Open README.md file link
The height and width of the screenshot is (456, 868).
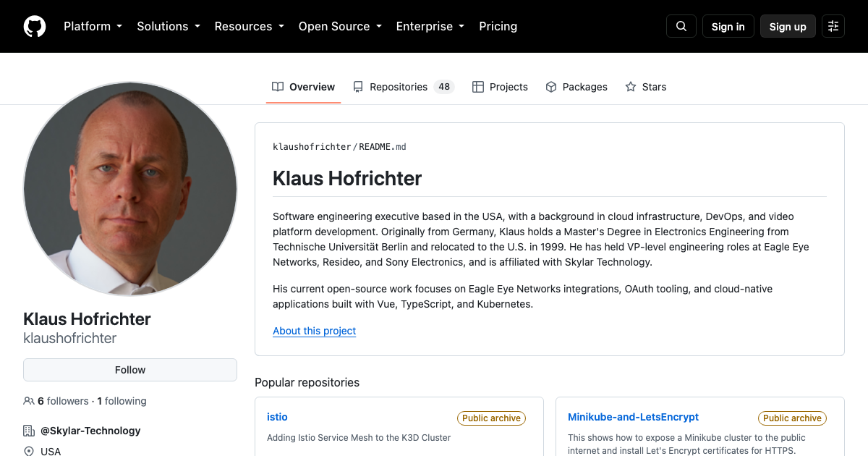[383, 147]
